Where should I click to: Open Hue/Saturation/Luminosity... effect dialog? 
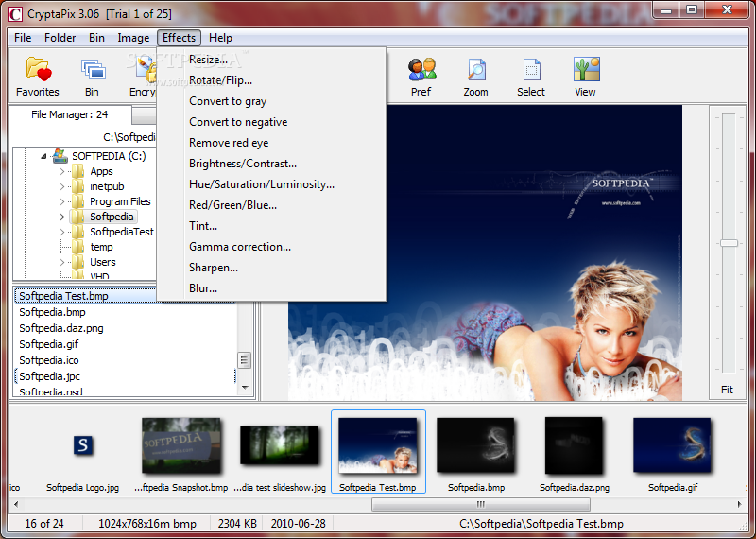(x=271, y=183)
